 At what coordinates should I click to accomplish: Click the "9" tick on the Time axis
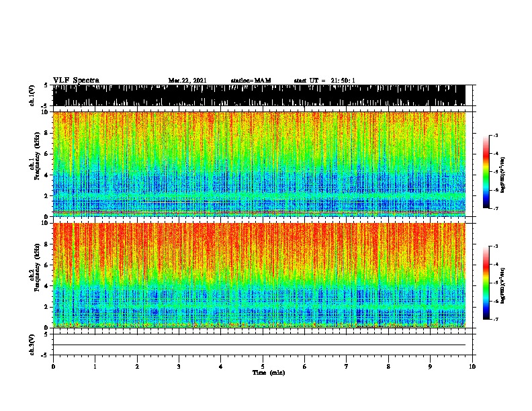[430, 367]
